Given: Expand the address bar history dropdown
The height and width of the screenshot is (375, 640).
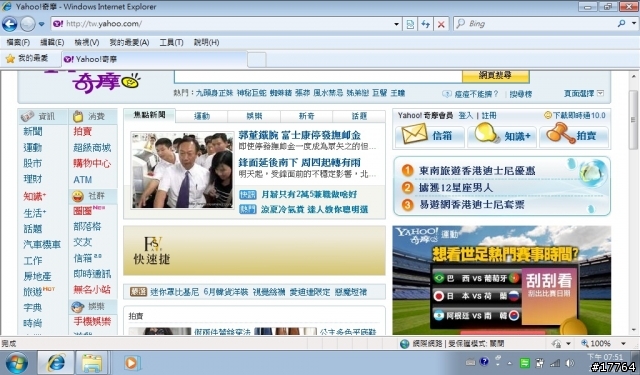Looking at the screenshot, I should pos(396,24).
